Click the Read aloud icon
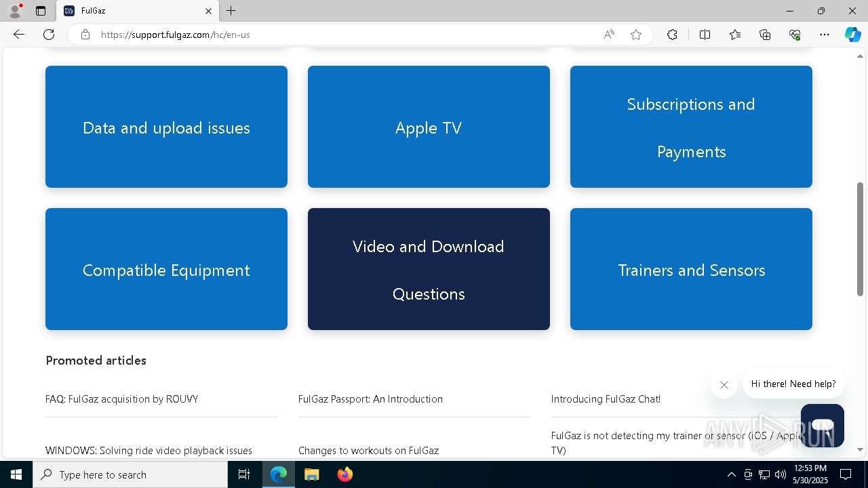868x488 pixels. pos(609,35)
